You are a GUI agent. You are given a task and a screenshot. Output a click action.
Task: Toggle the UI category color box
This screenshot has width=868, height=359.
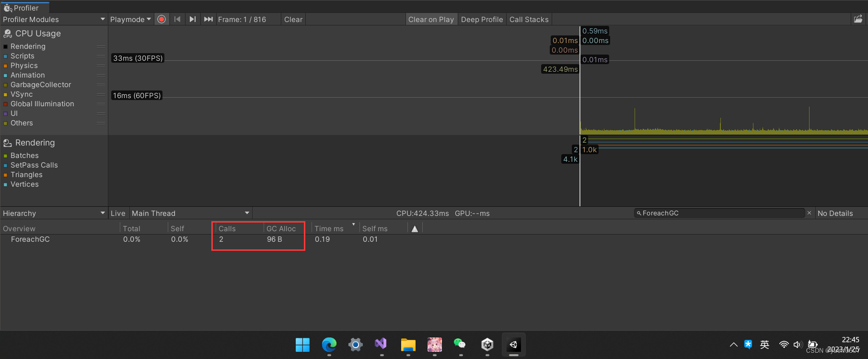point(6,113)
